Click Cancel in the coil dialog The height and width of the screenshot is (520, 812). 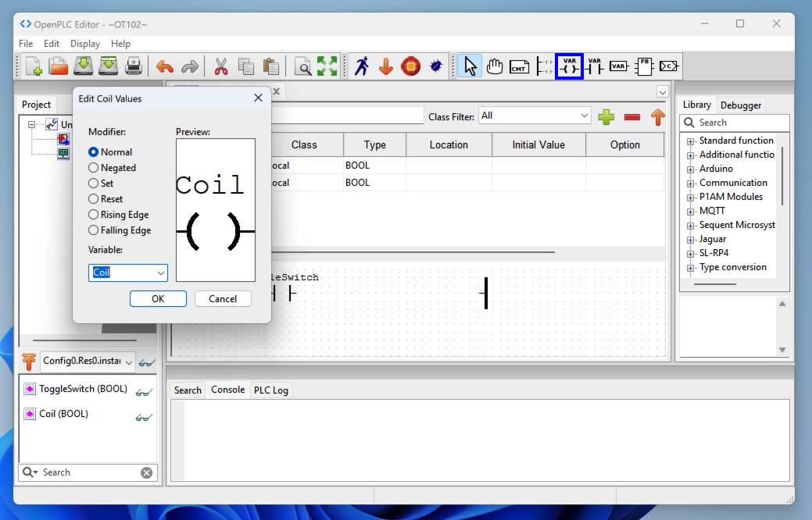coord(223,299)
